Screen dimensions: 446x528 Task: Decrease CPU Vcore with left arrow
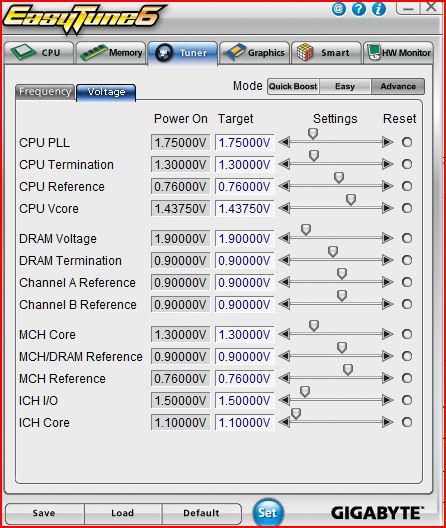[285, 208]
